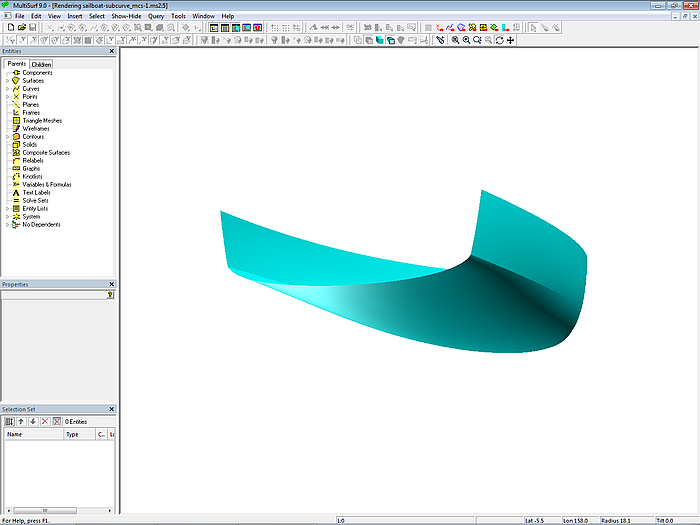
Task: Expand the Curves entity node
Action: click(x=7, y=89)
